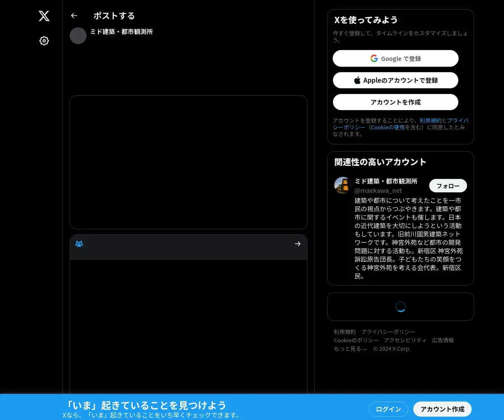The height and width of the screenshot is (420, 504).
Task: Click the people community icon in card
Action: [x=79, y=244]
